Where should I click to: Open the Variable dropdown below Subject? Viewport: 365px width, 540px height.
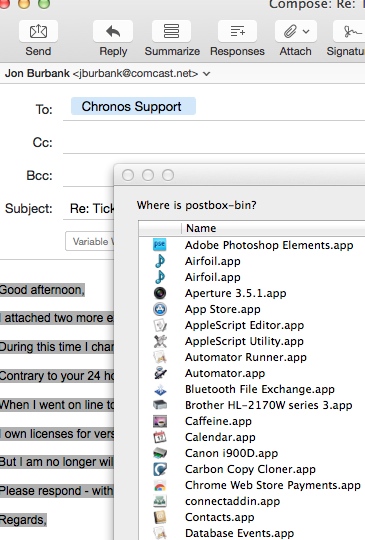[90, 241]
